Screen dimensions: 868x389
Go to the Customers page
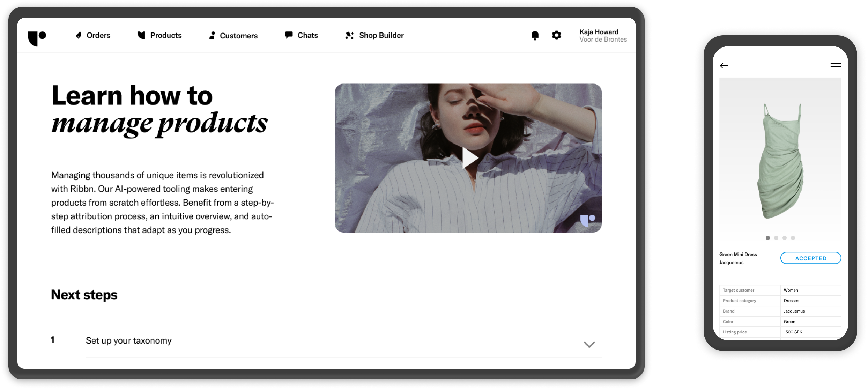(233, 36)
